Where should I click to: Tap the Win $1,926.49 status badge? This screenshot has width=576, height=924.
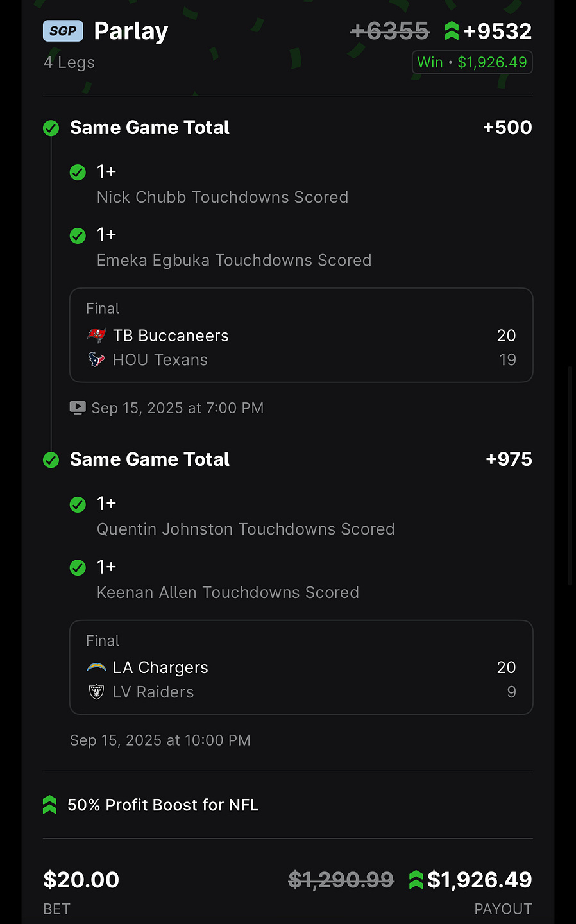point(472,62)
